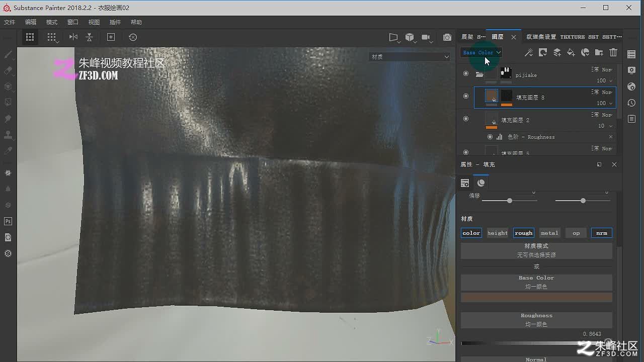Image resolution: width=644 pixels, height=362 pixels.
Task: Click the reset camera circular icon
Action: [x=133, y=37]
